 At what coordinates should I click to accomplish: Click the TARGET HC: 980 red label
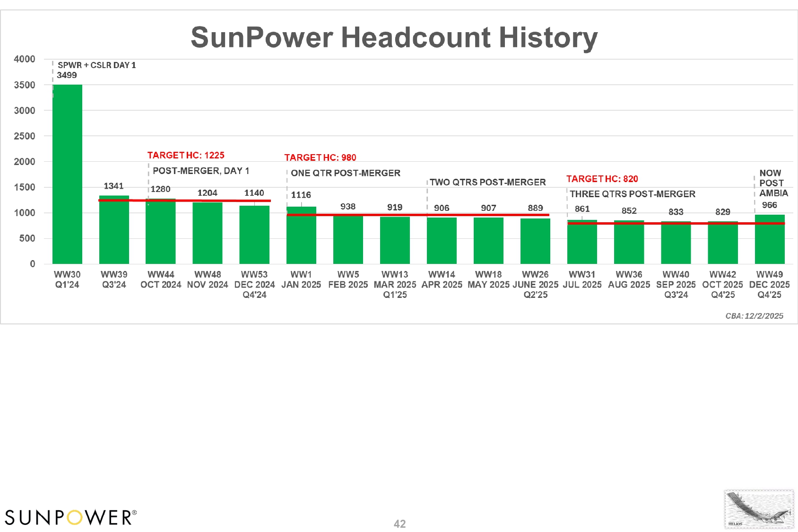pos(320,157)
